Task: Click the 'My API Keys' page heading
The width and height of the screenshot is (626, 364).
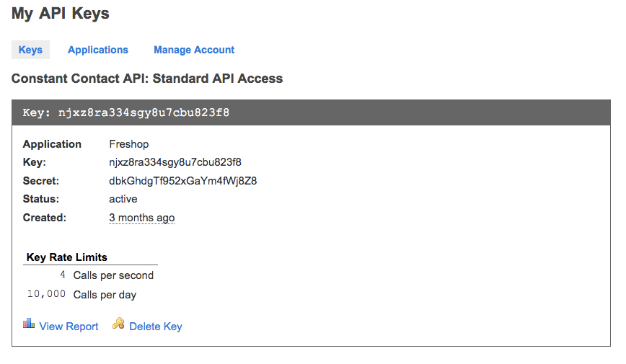Action: [x=61, y=14]
